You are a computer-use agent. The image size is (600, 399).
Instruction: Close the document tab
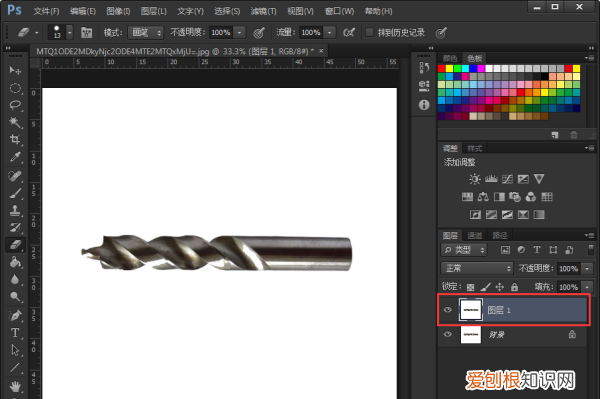coord(321,50)
